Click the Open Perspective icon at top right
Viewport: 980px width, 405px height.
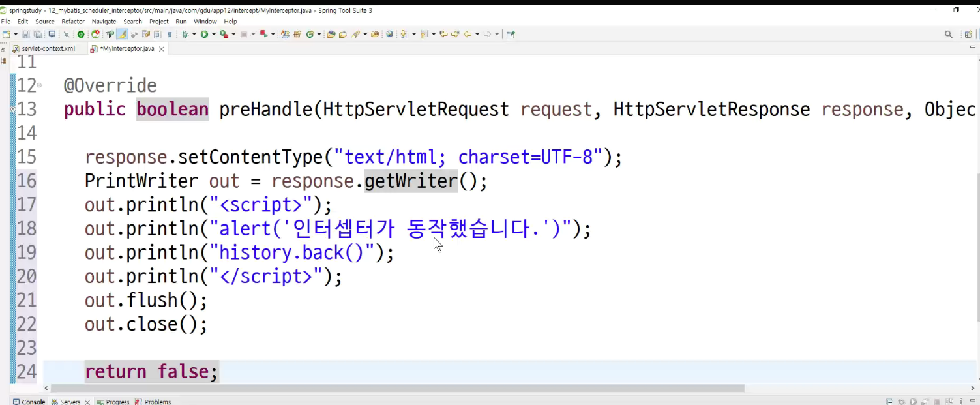click(x=968, y=35)
